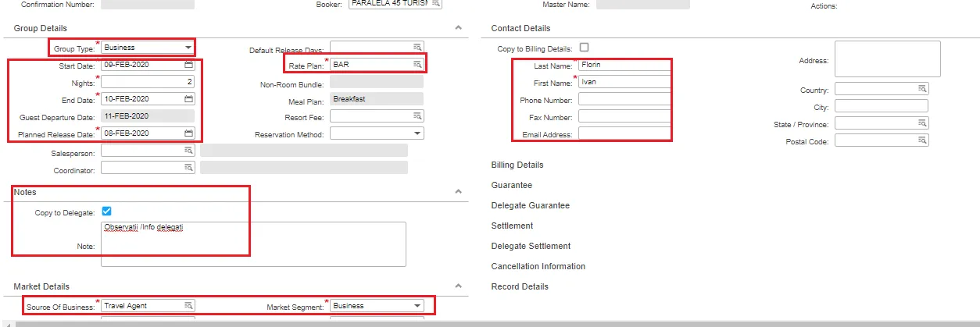Collapse Market Details section
Viewport: 980px width, 327px height.
click(x=459, y=286)
